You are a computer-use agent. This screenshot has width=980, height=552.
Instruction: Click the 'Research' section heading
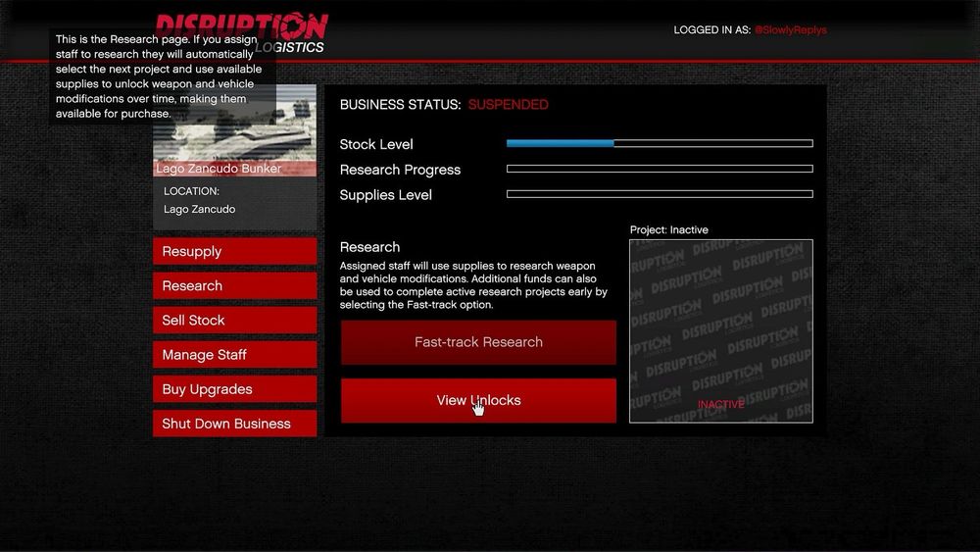point(369,247)
